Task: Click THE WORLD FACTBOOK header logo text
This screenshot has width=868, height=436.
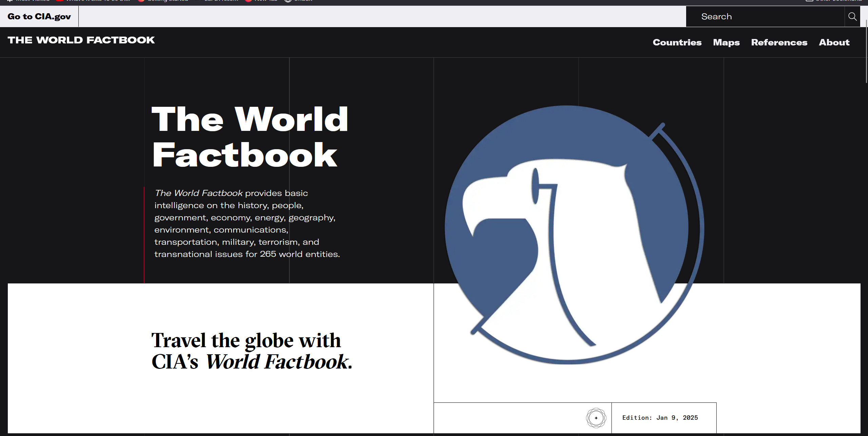Action: coord(81,40)
